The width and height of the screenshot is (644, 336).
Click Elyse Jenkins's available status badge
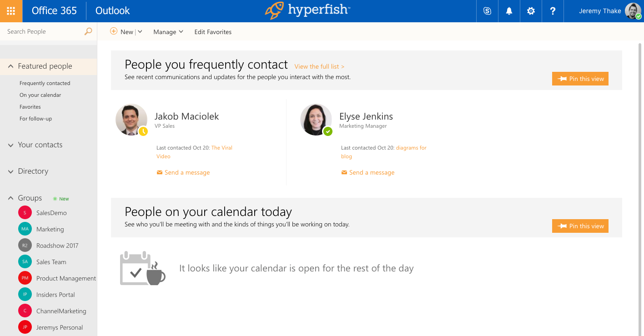328,131
